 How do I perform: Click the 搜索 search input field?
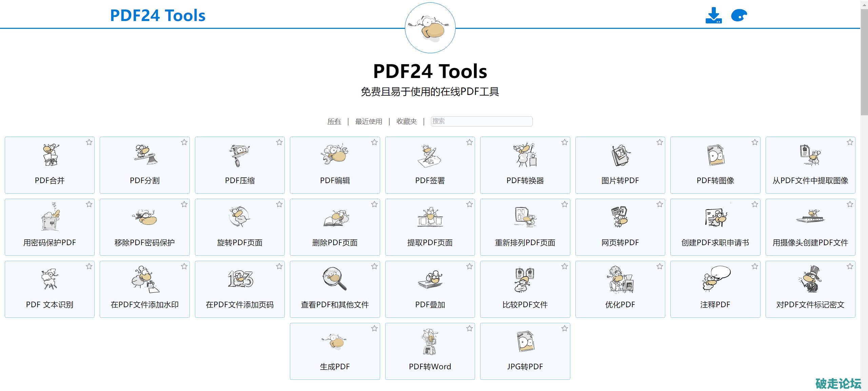[x=481, y=121]
